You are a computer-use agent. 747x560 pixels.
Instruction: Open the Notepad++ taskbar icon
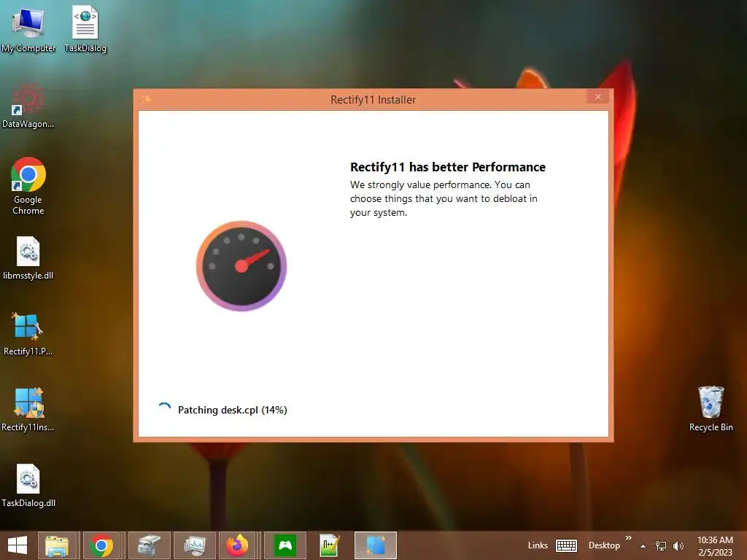tap(329, 545)
